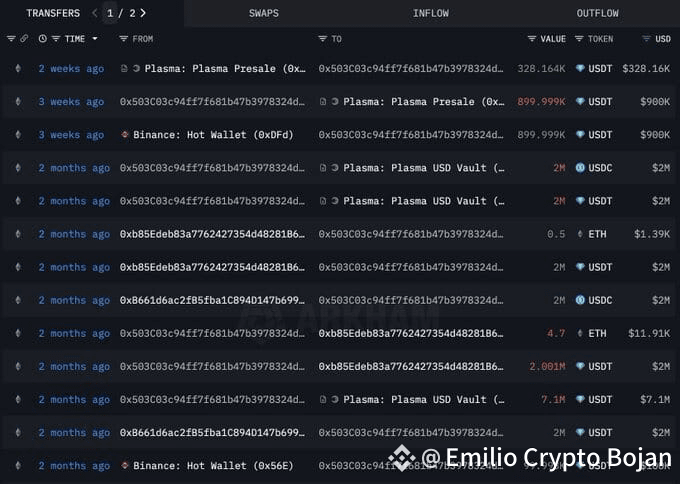Viewport: 680px width, 484px height.
Task: Open the TIME column filter
Action: click(56, 39)
